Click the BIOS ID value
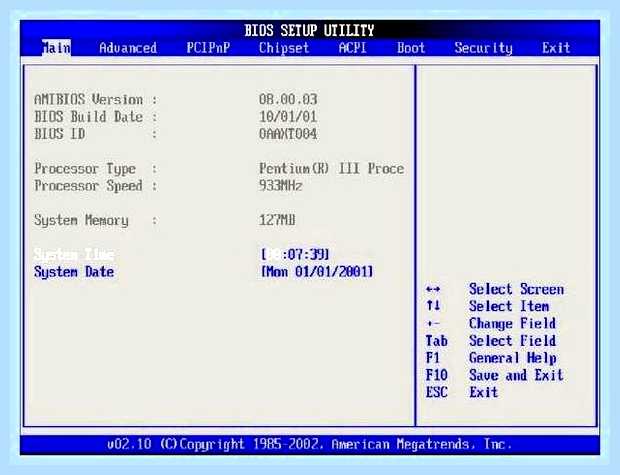 point(288,134)
